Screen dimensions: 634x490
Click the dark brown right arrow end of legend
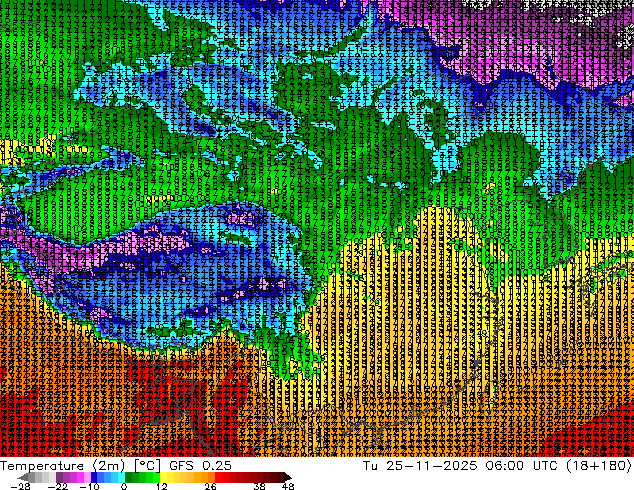(288, 477)
